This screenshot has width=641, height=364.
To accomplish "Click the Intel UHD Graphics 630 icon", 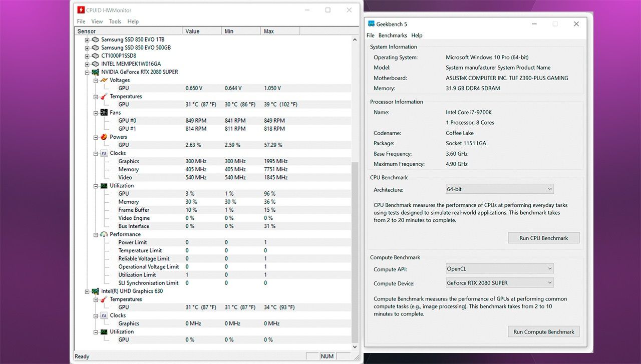I will coord(95,291).
